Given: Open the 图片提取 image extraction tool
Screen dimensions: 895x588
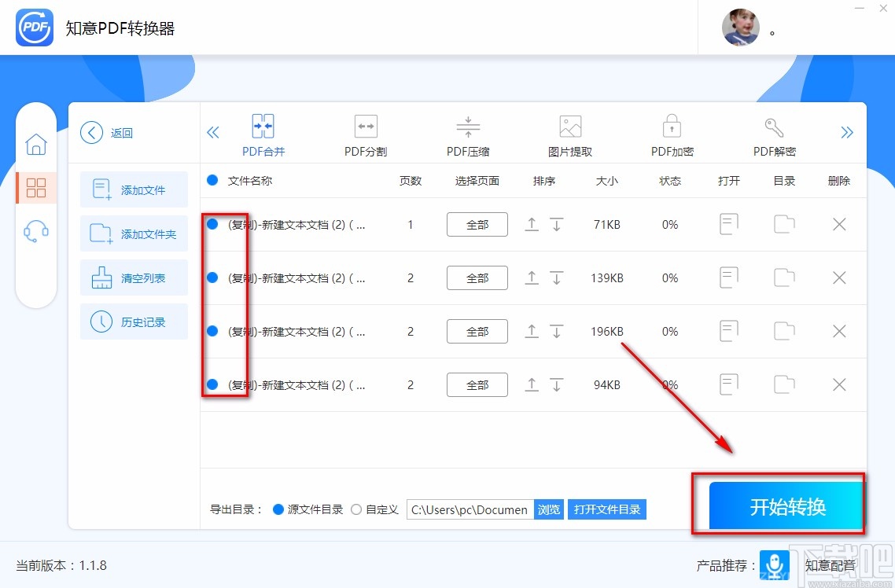Looking at the screenshot, I should pyautogui.click(x=569, y=134).
